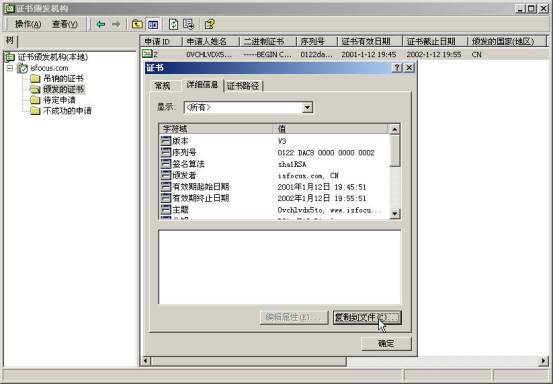Collapse the isfocus.com tree node
Image resolution: width=553 pixels, height=384 pixels.
[10, 68]
